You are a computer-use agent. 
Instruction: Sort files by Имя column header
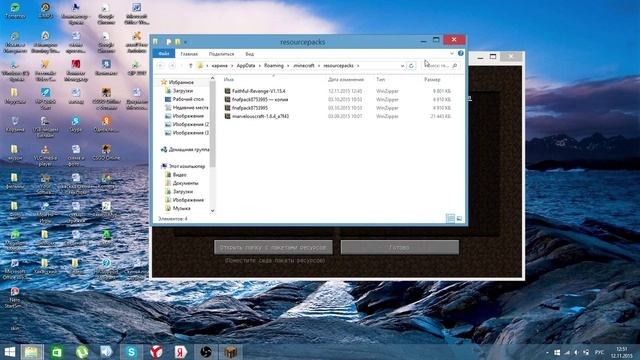(229, 80)
